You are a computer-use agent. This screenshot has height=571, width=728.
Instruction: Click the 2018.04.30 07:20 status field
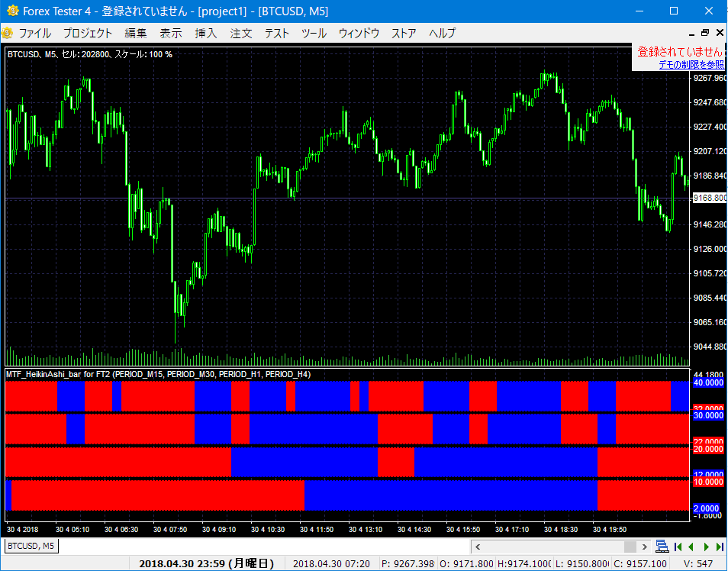pyautogui.click(x=331, y=564)
